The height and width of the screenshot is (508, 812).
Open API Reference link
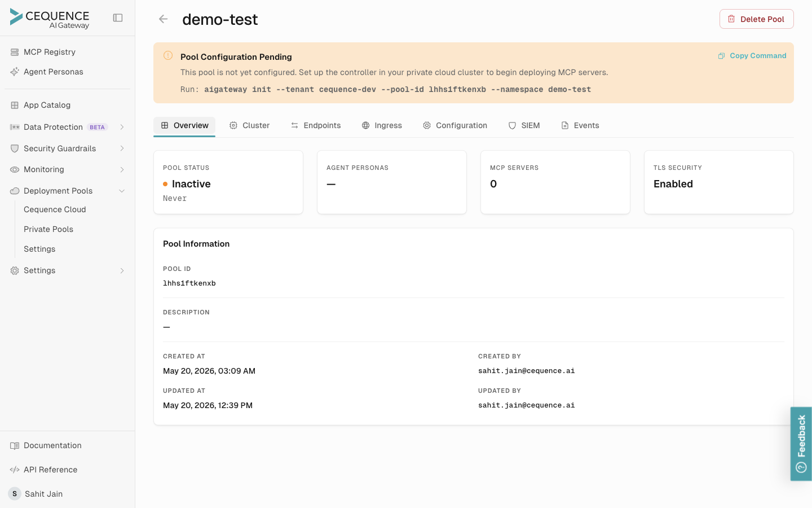[50, 470]
